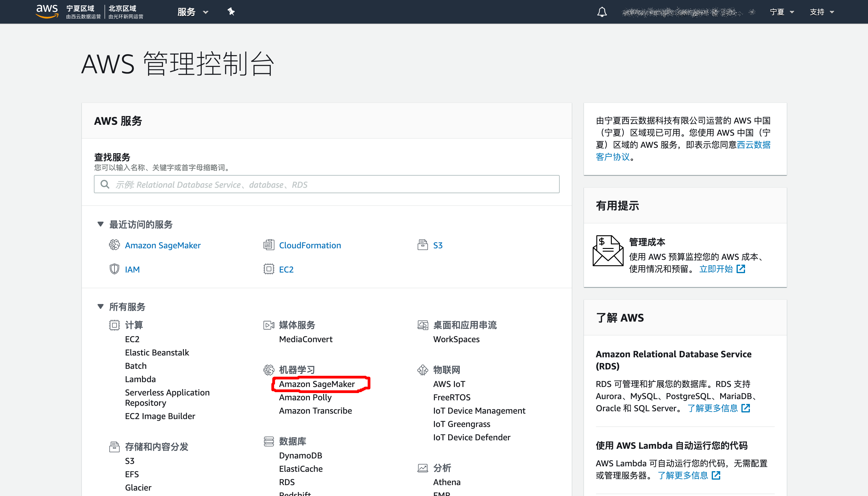Click the 计算 category chip icon
This screenshot has height=496, width=868.
[x=114, y=325]
